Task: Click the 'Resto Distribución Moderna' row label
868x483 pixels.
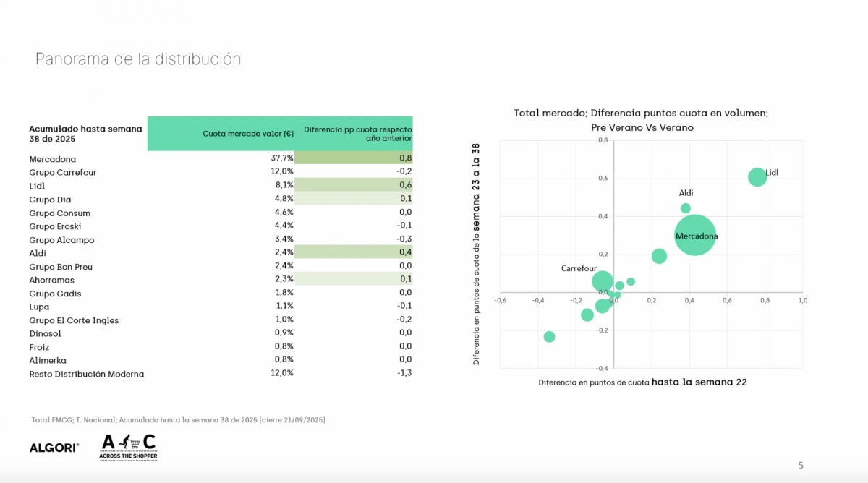Action: click(87, 374)
